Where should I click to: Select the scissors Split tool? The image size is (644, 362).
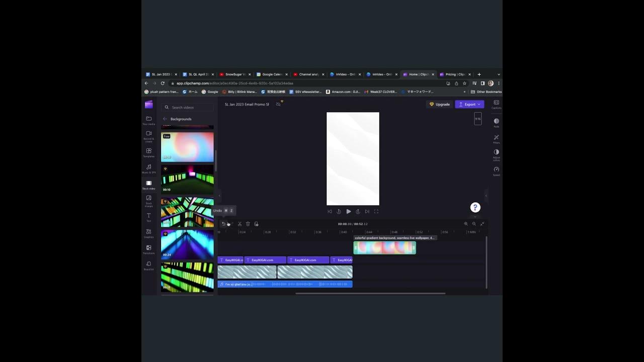239,224
